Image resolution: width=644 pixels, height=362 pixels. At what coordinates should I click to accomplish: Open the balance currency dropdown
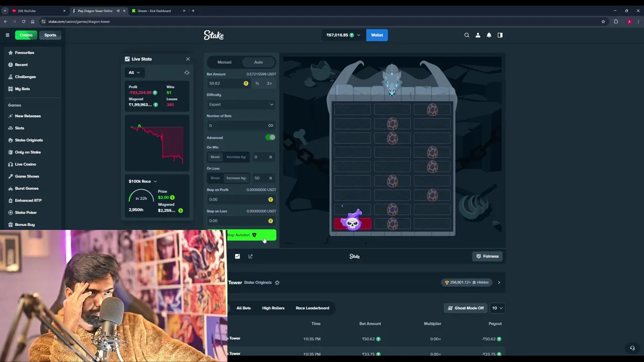pyautogui.click(x=343, y=35)
